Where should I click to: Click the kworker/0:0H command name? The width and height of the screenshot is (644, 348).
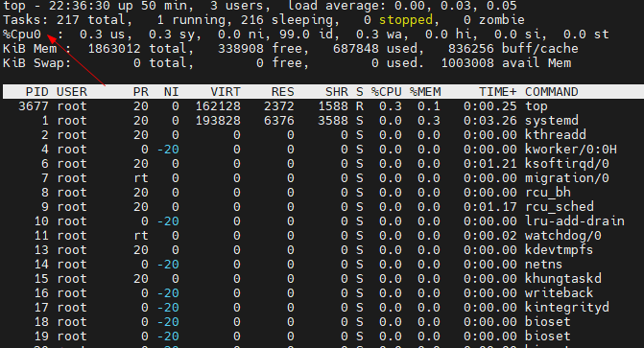tap(571, 149)
